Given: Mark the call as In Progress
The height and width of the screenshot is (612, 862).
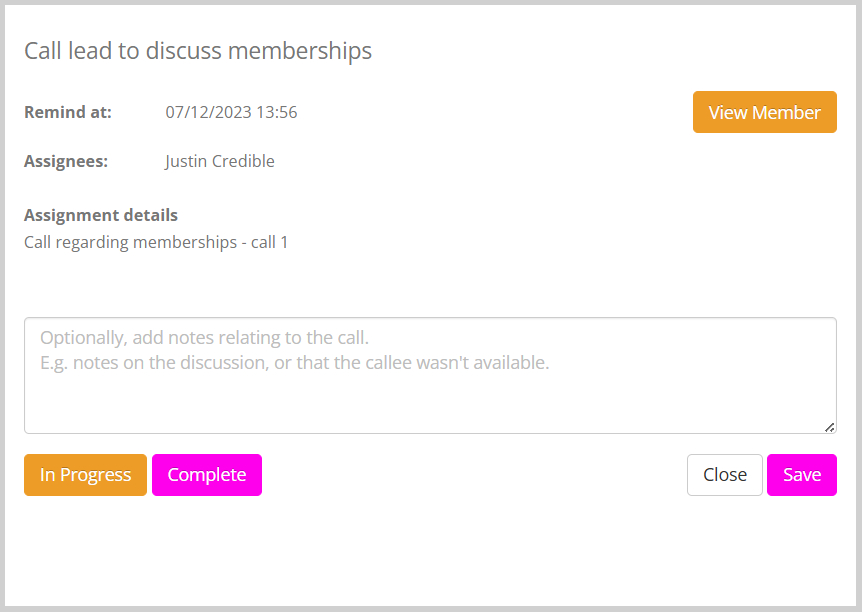Looking at the screenshot, I should 85,475.
